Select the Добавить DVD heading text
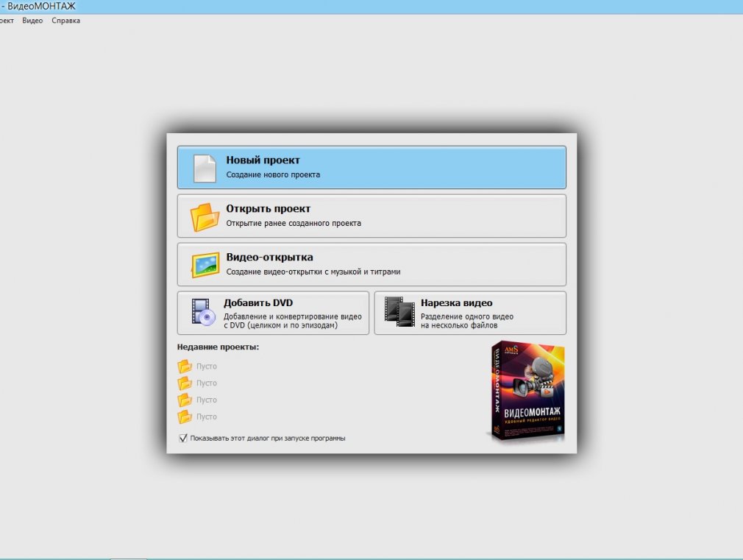 tap(258, 302)
